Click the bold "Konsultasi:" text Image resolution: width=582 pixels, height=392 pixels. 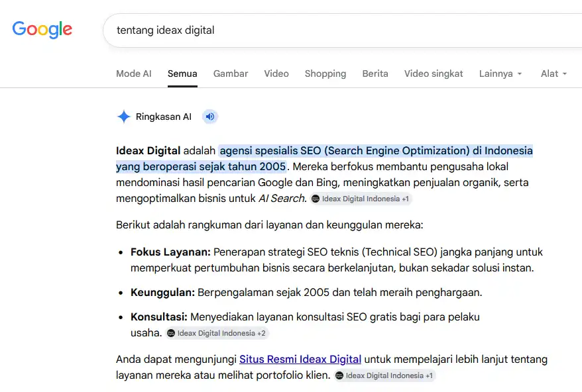pyautogui.click(x=159, y=317)
